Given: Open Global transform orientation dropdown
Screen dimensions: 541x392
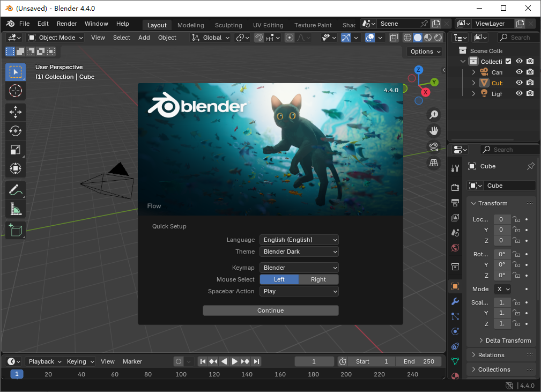Looking at the screenshot, I should pos(211,38).
